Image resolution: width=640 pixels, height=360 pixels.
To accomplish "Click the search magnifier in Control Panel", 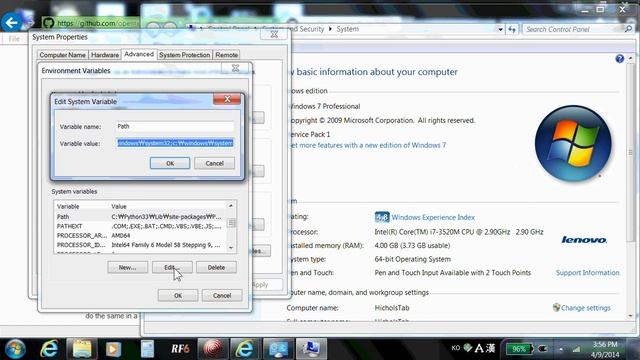I will point(629,29).
